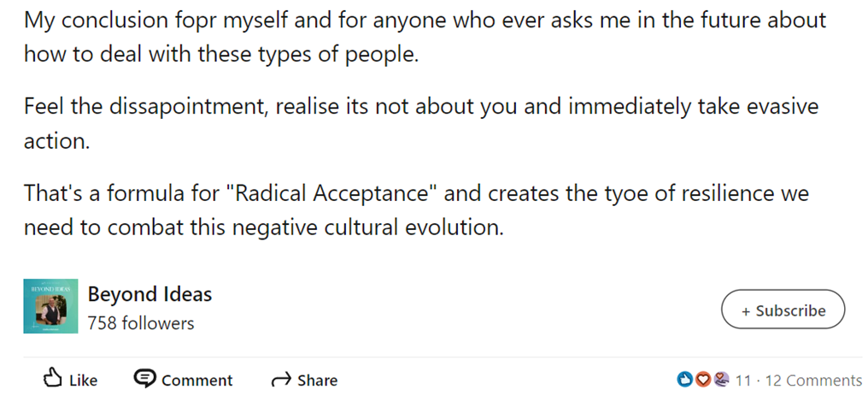Subscribe to the Beyond Ideas newsletter
This screenshot has width=868, height=407.
pos(783,310)
